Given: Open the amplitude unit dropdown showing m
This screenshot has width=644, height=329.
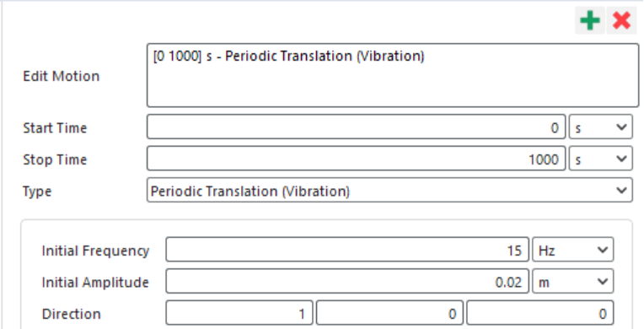Looking at the screenshot, I should 573,282.
